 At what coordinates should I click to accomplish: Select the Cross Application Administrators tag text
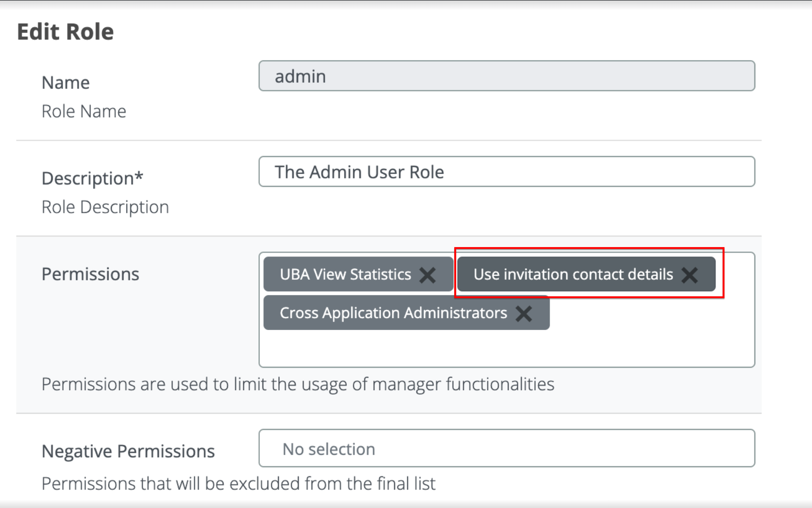[x=393, y=313]
